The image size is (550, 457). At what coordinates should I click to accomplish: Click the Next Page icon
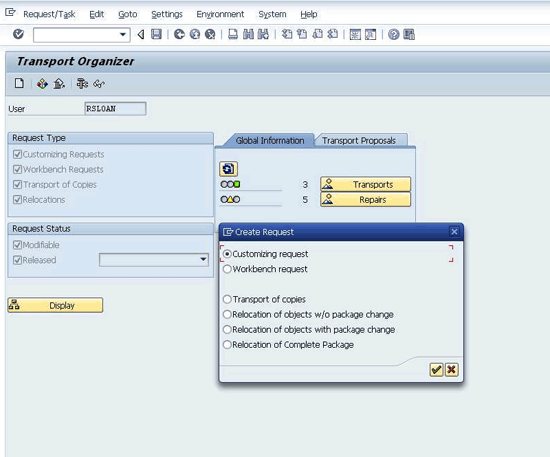point(317,34)
